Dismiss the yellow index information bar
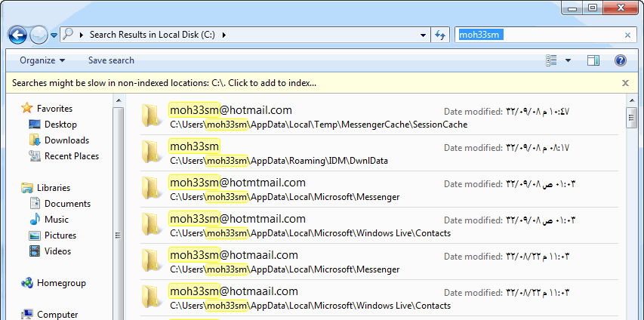This screenshot has width=644, height=320. coord(626,83)
